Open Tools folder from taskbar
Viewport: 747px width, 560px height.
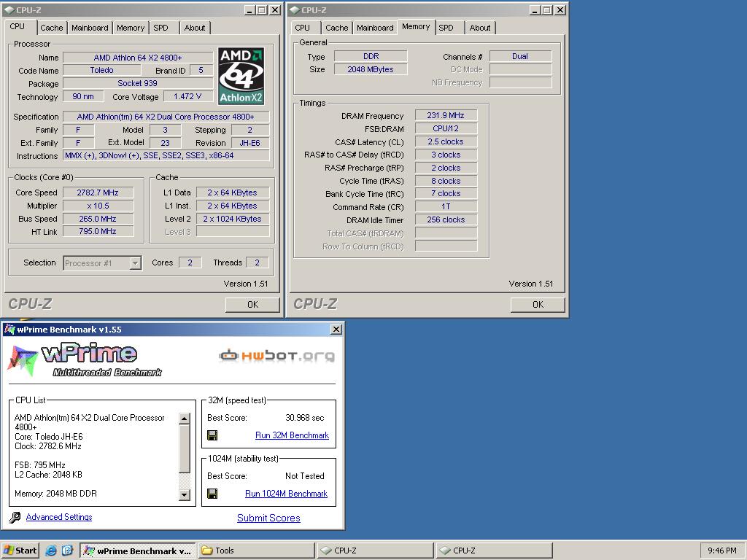[x=256, y=551]
